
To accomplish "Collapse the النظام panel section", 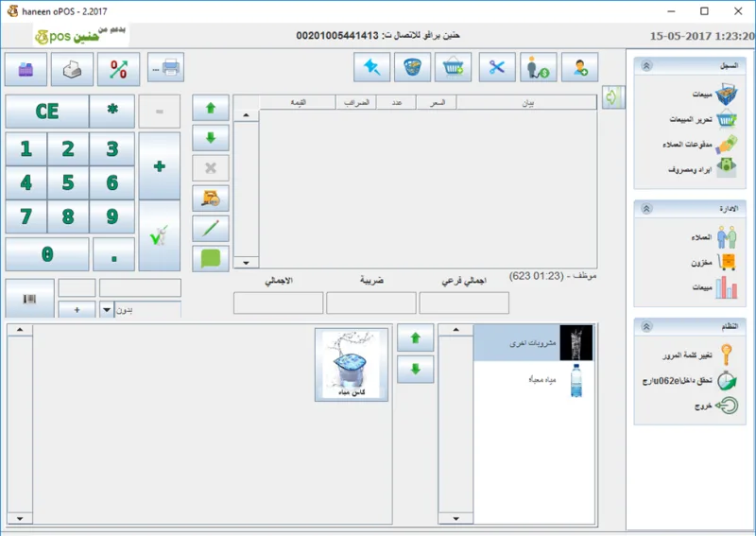I will pyautogui.click(x=646, y=327).
